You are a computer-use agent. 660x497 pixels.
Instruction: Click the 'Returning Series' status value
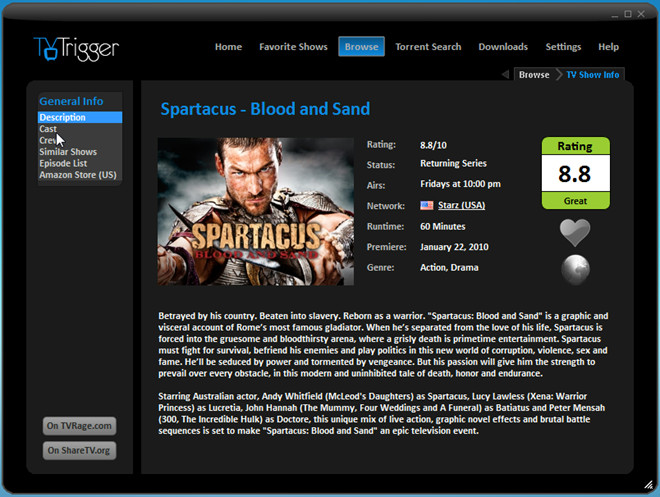click(453, 163)
